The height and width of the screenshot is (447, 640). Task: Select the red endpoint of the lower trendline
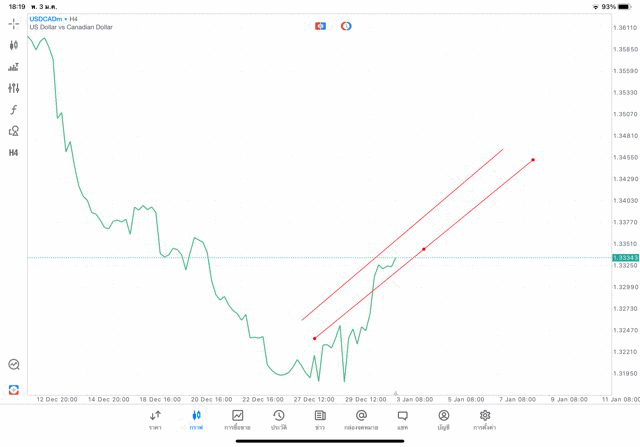533,160
